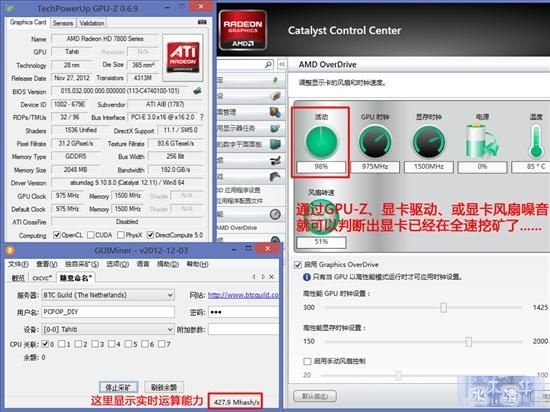The width and height of the screenshot is (550, 412).
Task: Toggle the OpenCL checkbox in GPU-Z
Action: tap(56, 235)
